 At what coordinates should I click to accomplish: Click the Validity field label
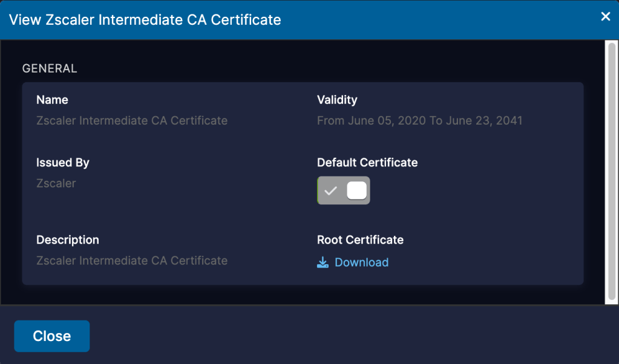pyautogui.click(x=337, y=100)
